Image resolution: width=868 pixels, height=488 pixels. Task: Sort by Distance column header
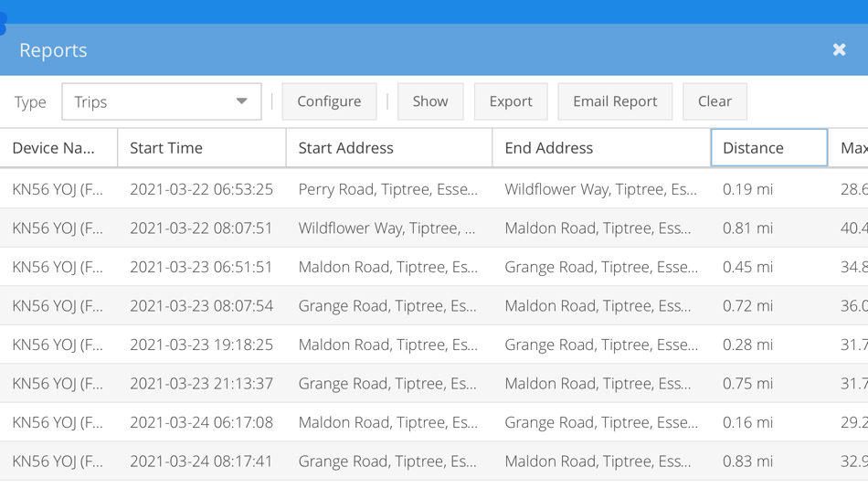coord(769,148)
